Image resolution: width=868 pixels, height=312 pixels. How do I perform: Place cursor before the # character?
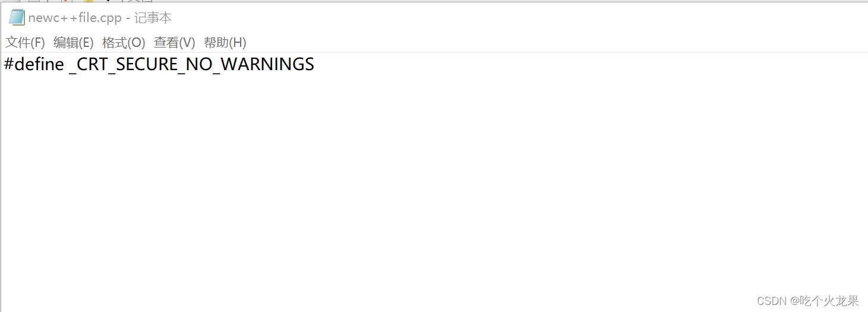[x=4, y=64]
